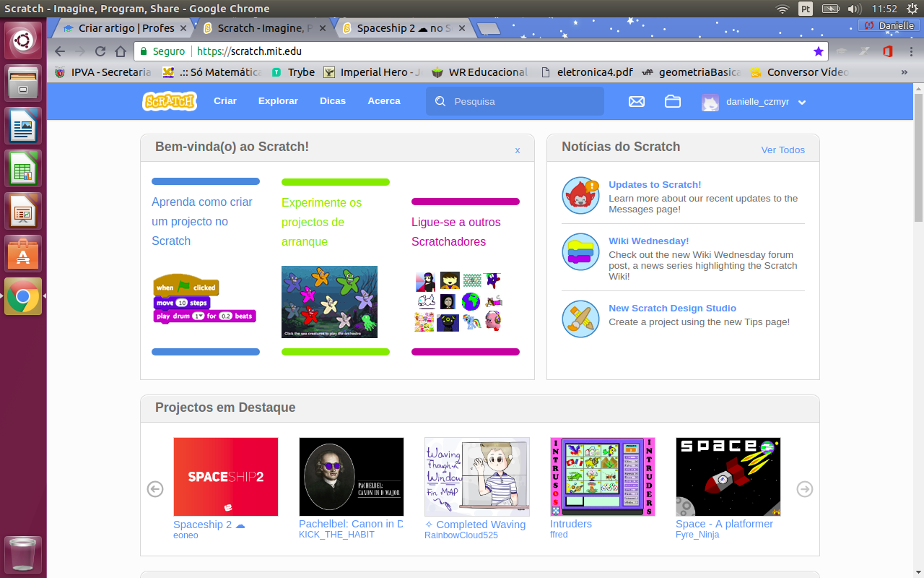Screen dimensions: 924x578
Task: Click the bookmark star in address bar
Action: [818, 51]
